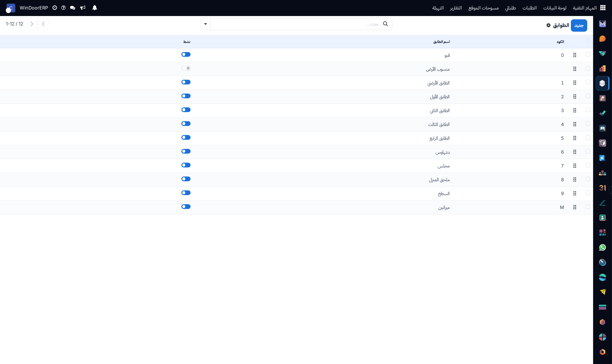Open the blue dollar document app
This screenshot has height=364, width=612.
point(602,158)
